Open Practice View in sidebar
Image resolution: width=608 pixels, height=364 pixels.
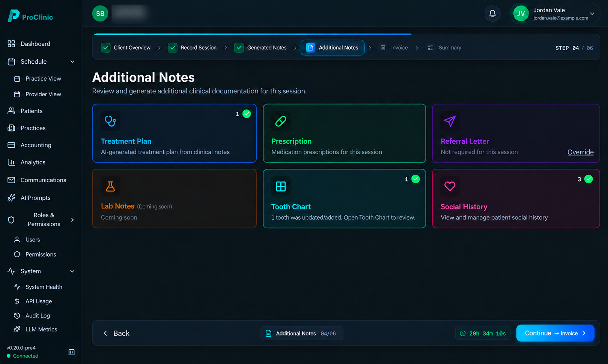coord(38,79)
